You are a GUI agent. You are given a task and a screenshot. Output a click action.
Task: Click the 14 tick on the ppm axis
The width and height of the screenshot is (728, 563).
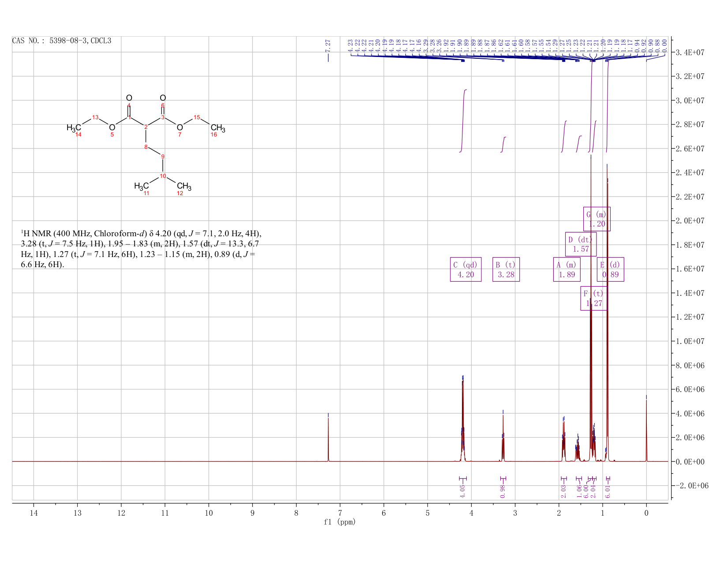coord(34,513)
